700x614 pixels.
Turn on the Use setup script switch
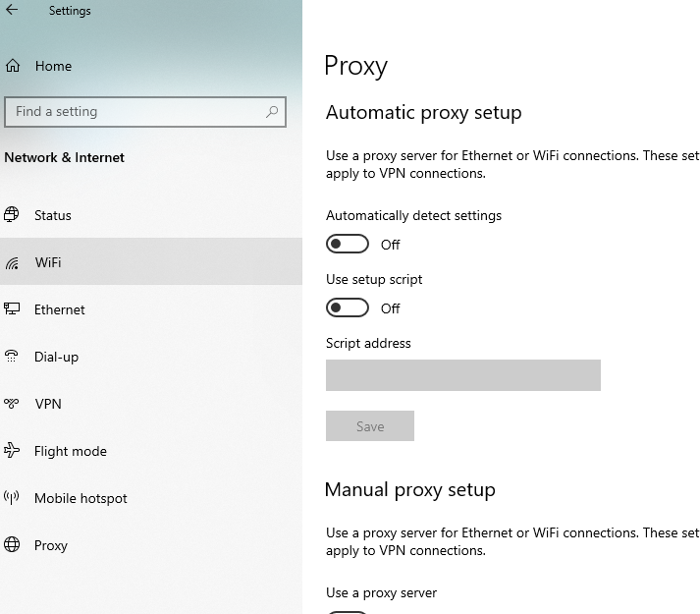(348, 307)
